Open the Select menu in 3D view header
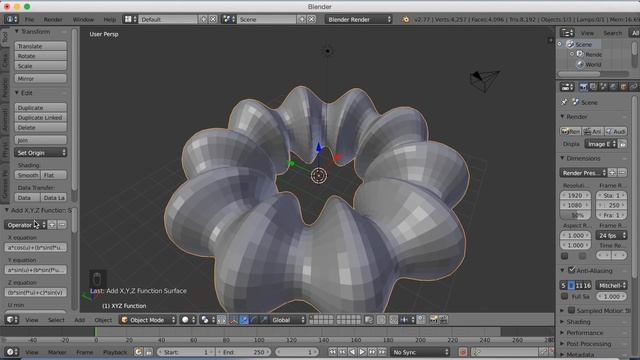 tap(56, 320)
